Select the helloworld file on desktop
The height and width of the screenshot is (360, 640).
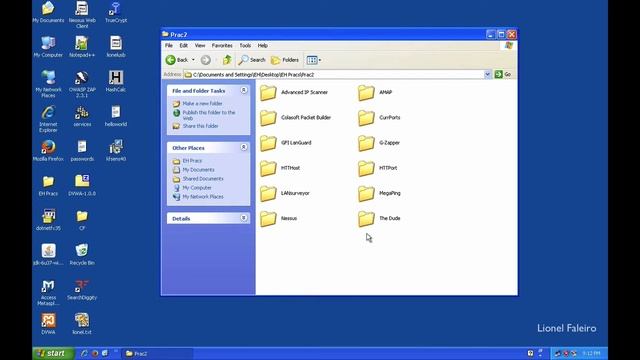(116, 116)
